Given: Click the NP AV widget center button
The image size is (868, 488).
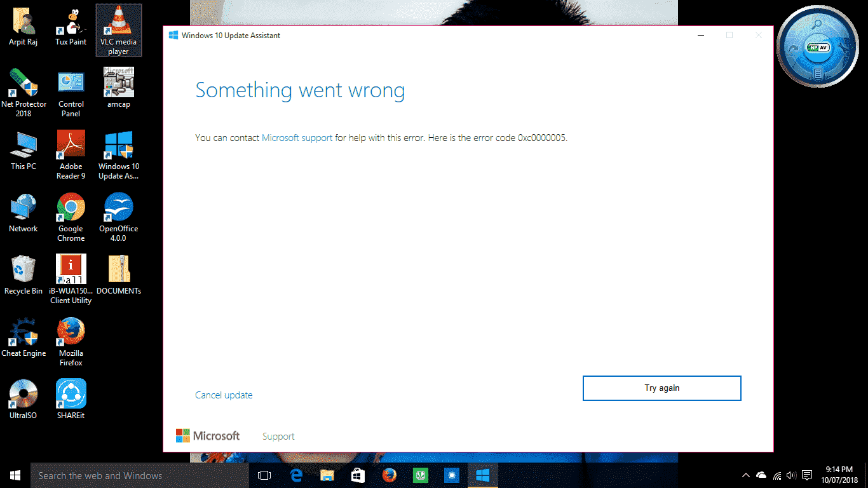Looking at the screenshot, I should pyautogui.click(x=818, y=48).
